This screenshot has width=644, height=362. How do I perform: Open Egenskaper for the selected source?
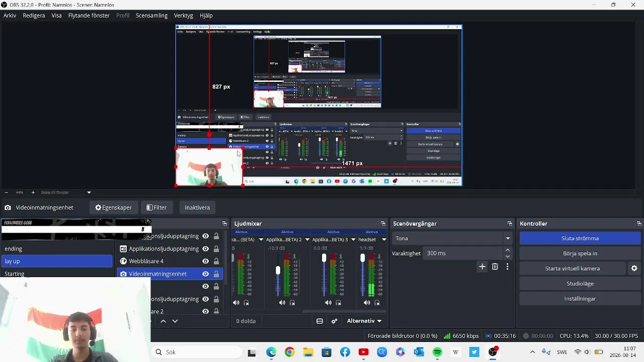click(113, 208)
